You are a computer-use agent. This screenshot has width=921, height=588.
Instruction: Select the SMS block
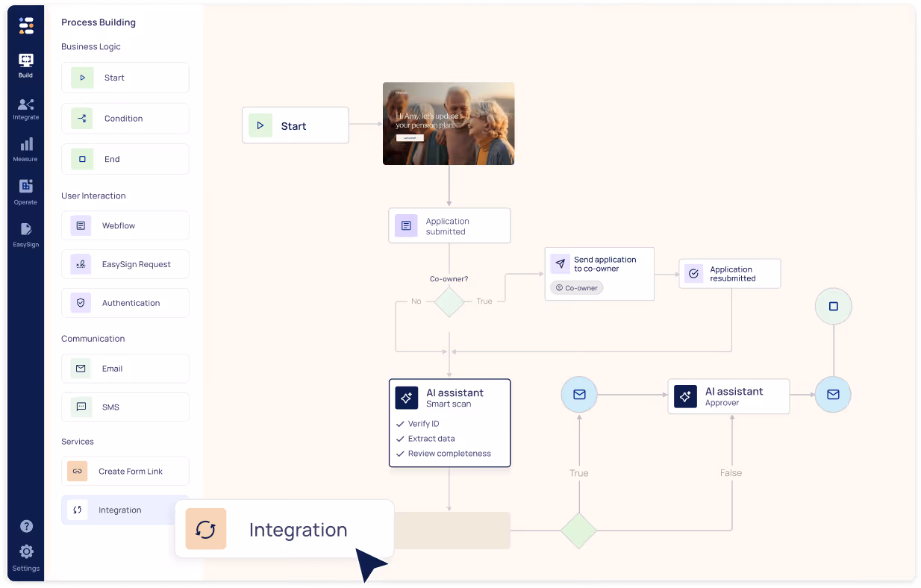(125, 407)
